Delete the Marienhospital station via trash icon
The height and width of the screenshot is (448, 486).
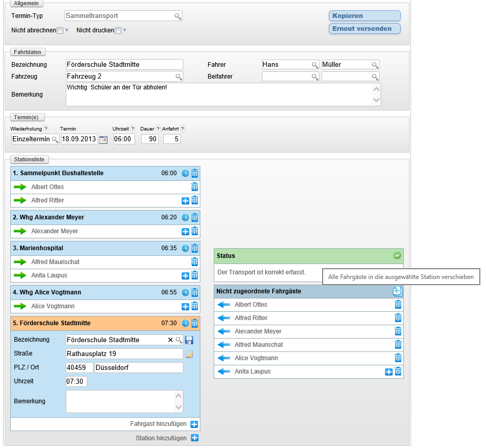click(x=195, y=249)
